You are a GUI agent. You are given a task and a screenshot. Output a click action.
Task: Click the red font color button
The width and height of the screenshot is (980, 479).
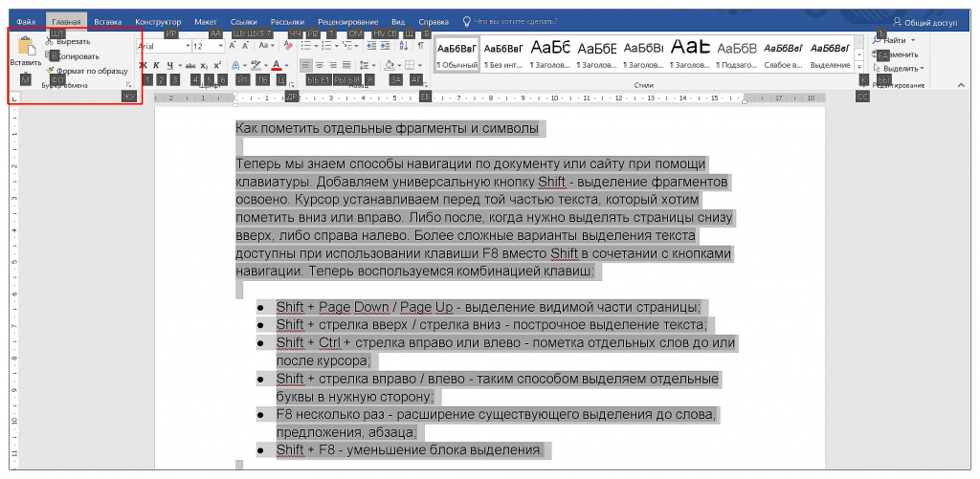pos(276,66)
